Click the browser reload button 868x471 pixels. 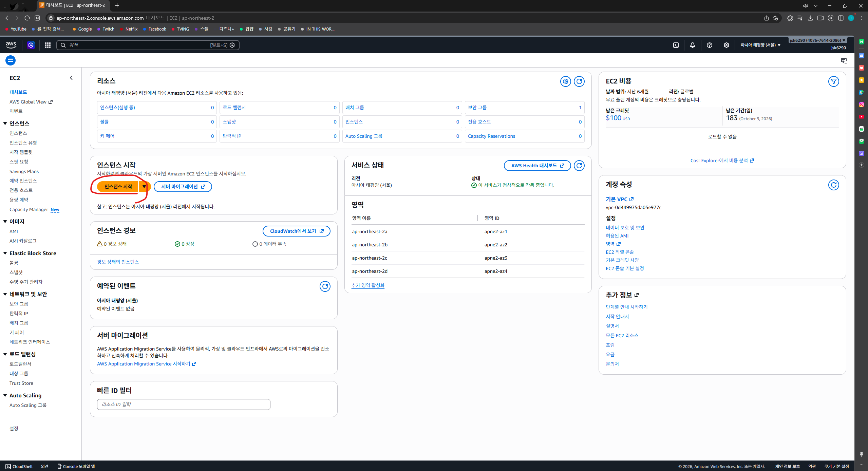27,18
